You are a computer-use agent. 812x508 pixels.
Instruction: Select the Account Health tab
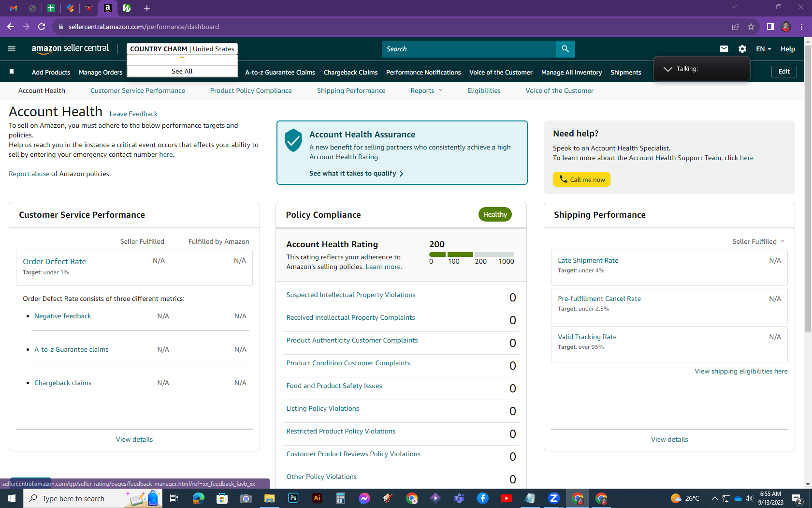point(42,90)
